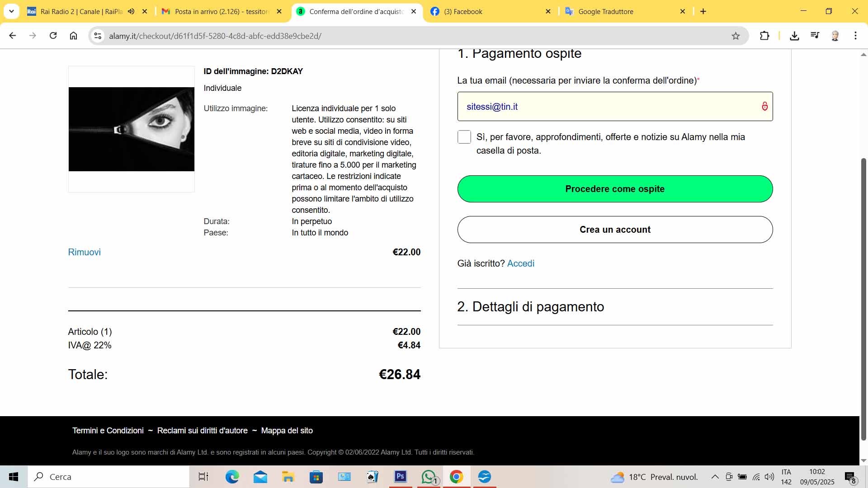Click the page vertical scrollbar thumb

[x=863, y=298]
